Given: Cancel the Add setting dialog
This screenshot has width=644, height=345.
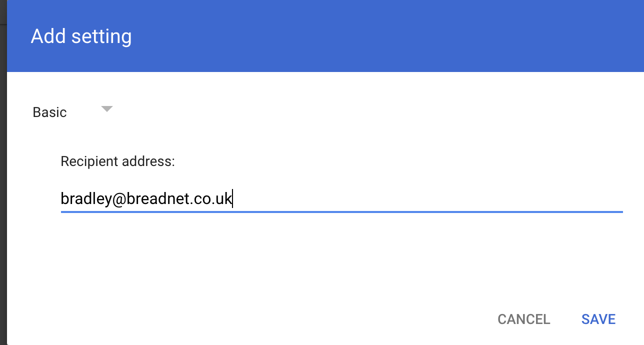Looking at the screenshot, I should click(523, 319).
